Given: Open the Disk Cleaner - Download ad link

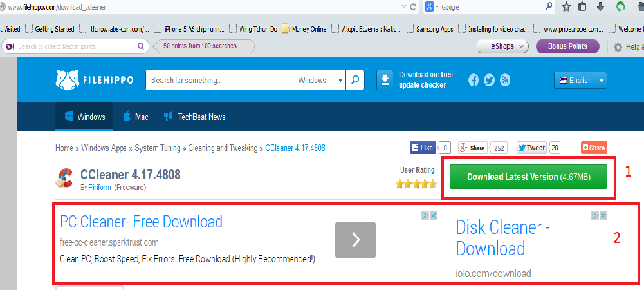Looking at the screenshot, I should pos(503,238).
